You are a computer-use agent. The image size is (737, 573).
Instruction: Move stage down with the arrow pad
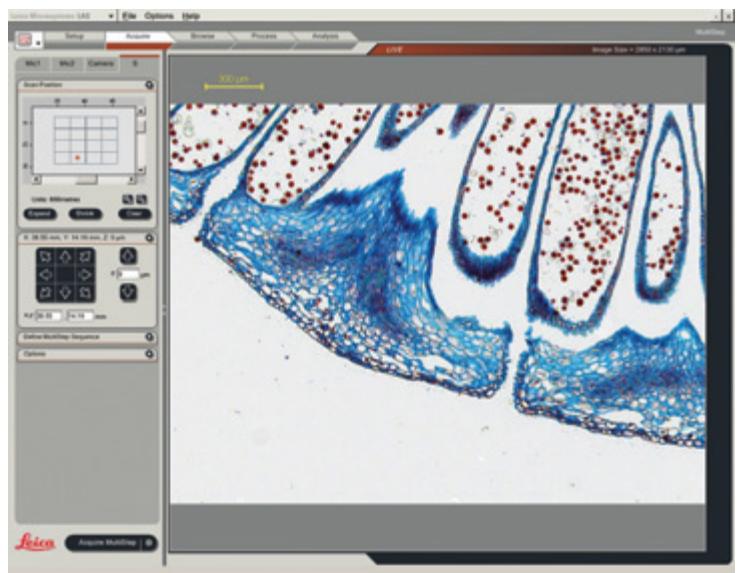pyautogui.click(x=65, y=293)
